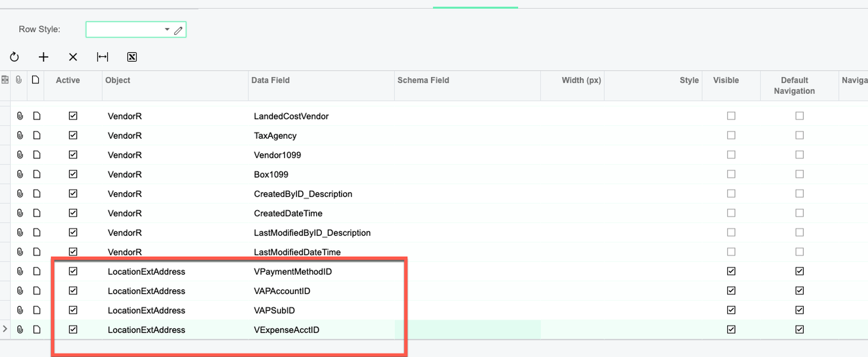Viewport: 868px width, 357px height.
Task: Enable Visible for the Vendor1099 row
Action: 731,155
